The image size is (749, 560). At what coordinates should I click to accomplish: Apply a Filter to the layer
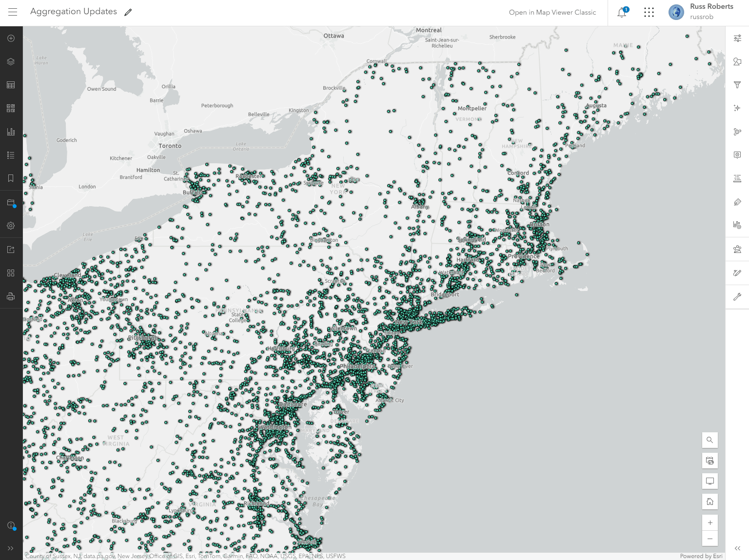coord(737,84)
